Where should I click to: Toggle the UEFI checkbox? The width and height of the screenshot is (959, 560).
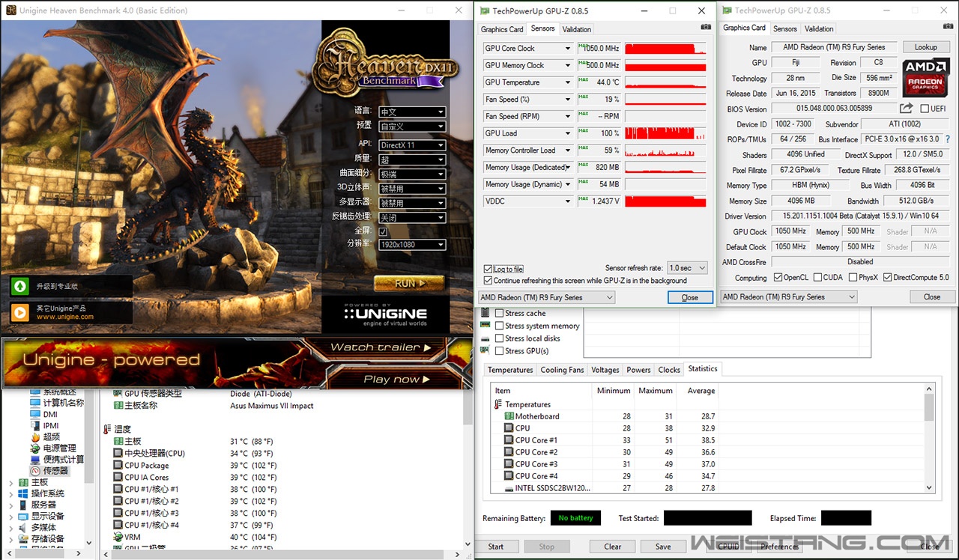924,109
